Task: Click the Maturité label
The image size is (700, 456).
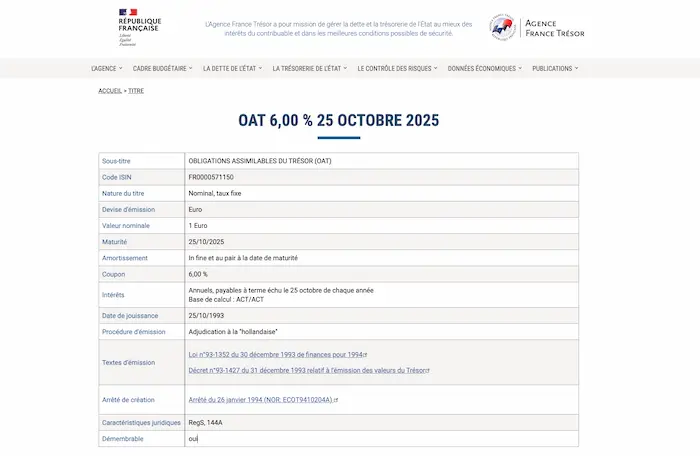Action: 114,242
